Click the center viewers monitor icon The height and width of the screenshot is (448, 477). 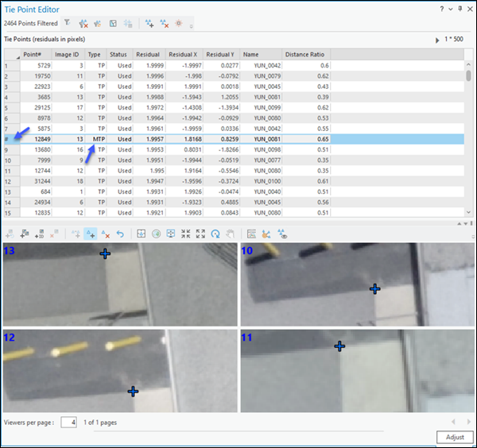click(171, 234)
